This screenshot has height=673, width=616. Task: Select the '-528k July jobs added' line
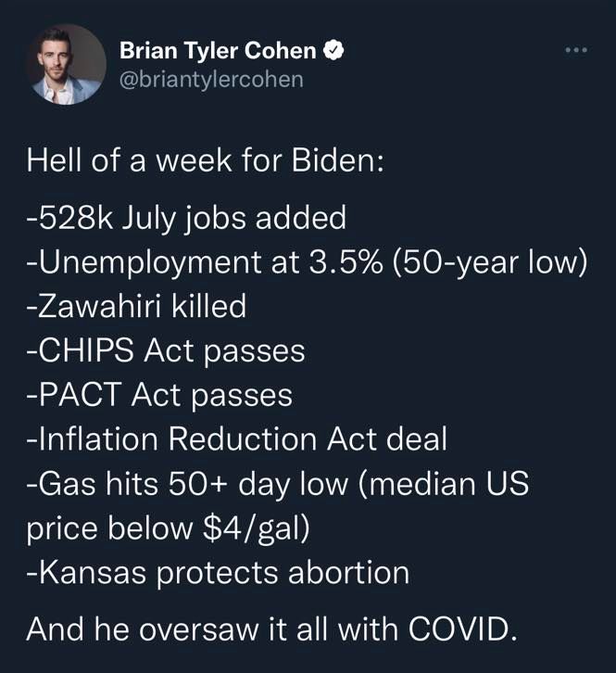[186, 218]
